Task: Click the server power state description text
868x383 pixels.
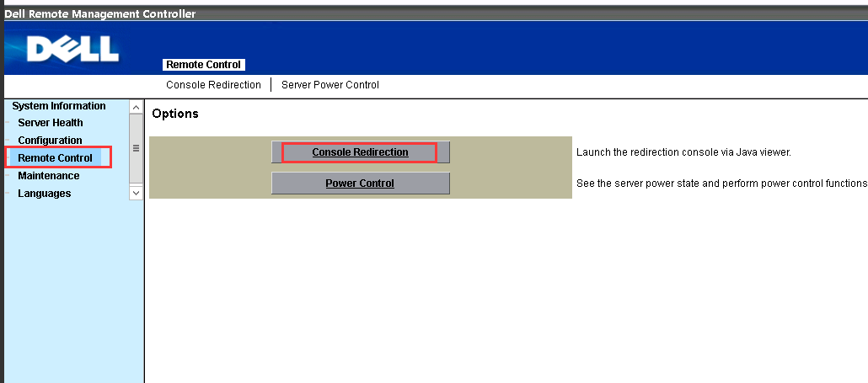Action: pyautogui.click(x=721, y=184)
